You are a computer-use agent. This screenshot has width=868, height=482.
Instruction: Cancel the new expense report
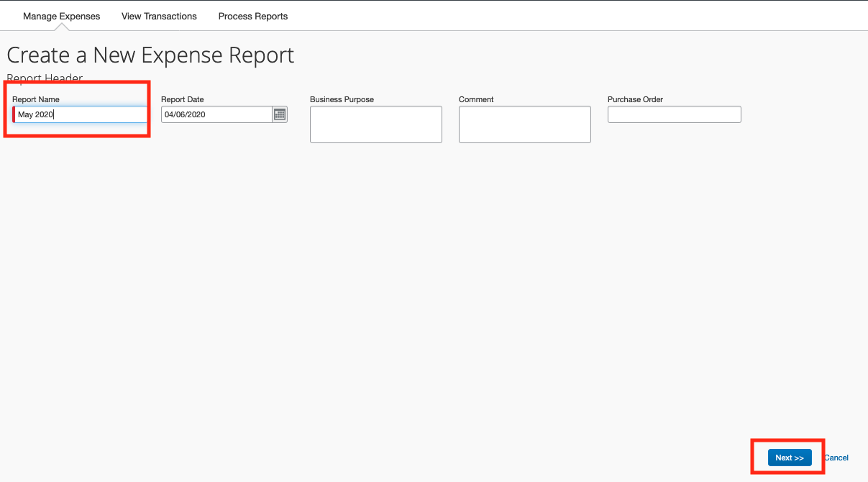[x=836, y=458]
